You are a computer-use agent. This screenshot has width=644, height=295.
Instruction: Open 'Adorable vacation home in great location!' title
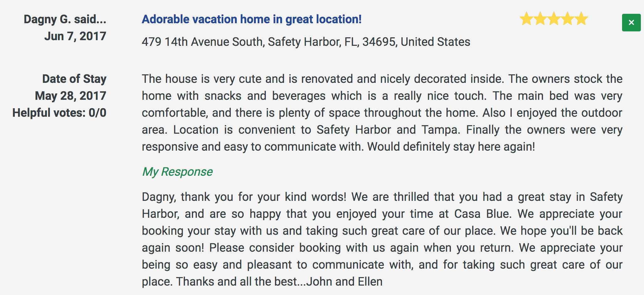[251, 19]
